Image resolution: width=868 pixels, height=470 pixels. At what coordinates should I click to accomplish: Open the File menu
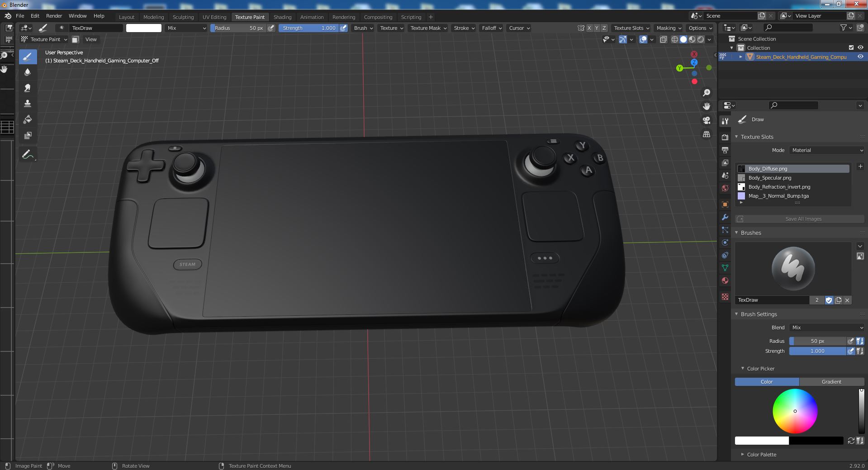(20, 16)
